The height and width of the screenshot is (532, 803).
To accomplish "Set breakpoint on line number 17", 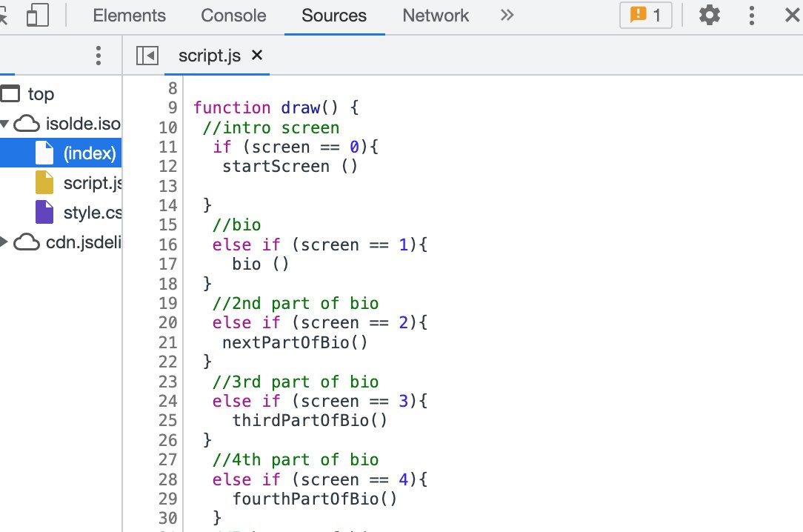I will click(x=167, y=265).
